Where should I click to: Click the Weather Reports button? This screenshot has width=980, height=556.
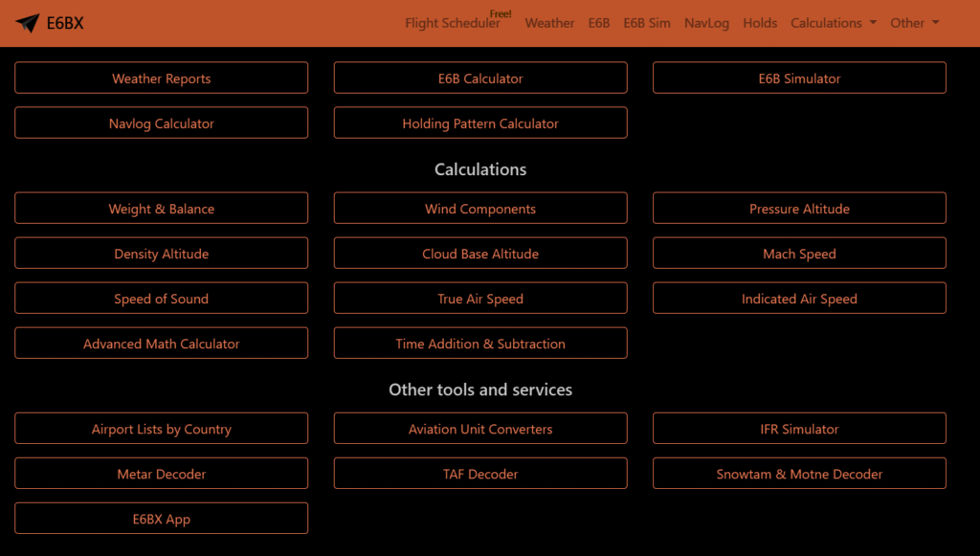[x=161, y=78]
